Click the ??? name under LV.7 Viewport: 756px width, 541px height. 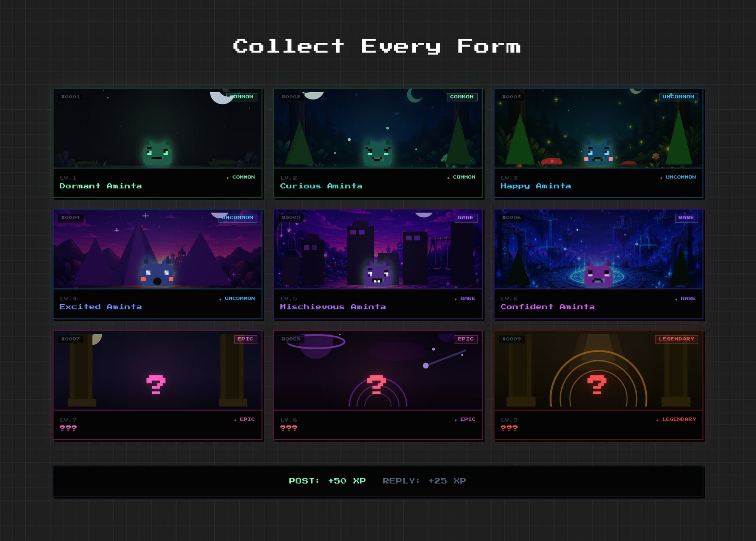click(68, 428)
